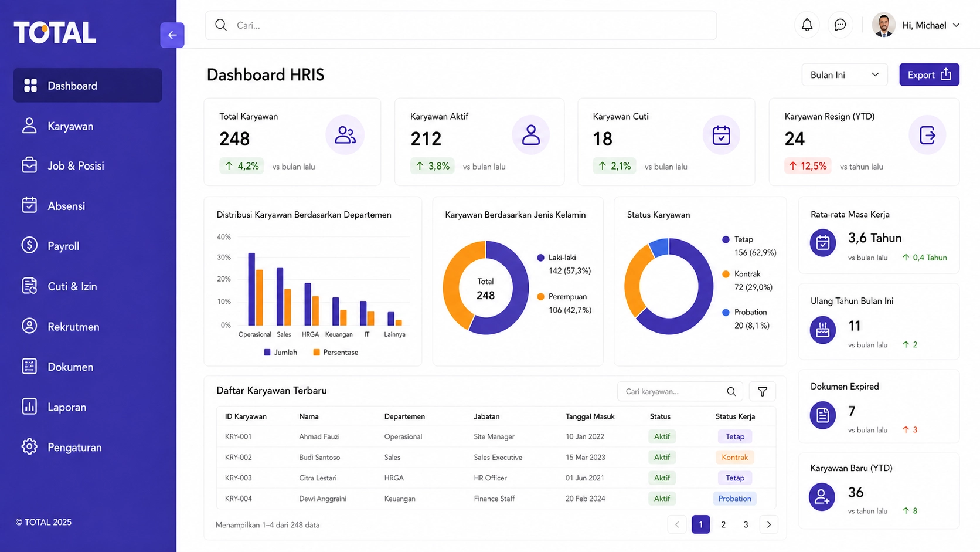Focus the Cari search field
980x552 pixels.
[x=461, y=25]
